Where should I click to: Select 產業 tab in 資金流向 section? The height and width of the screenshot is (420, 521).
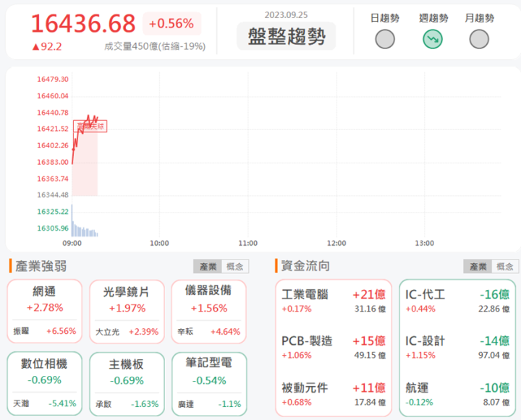coord(478,266)
